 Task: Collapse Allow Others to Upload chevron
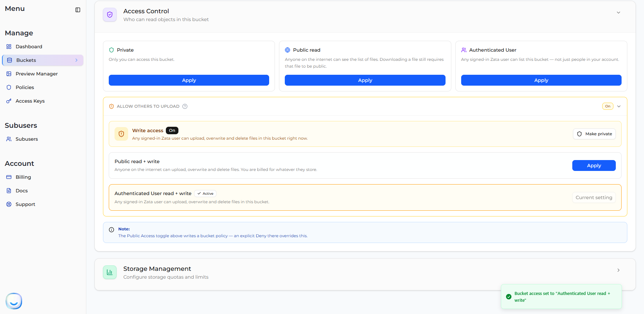coord(619,106)
